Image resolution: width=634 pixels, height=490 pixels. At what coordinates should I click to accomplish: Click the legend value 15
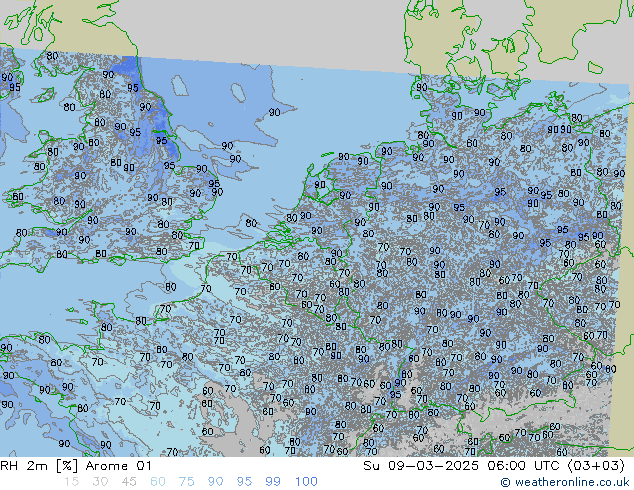pyautogui.click(x=71, y=482)
